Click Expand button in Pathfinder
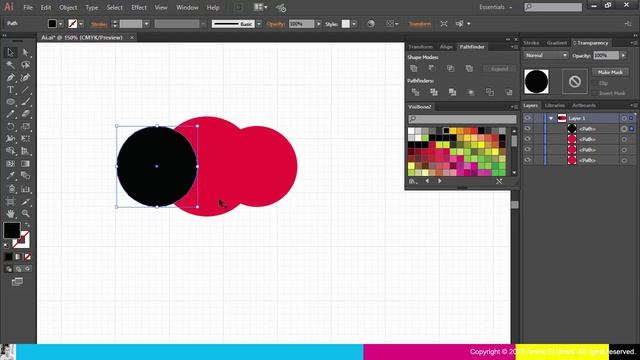 (499, 69)
